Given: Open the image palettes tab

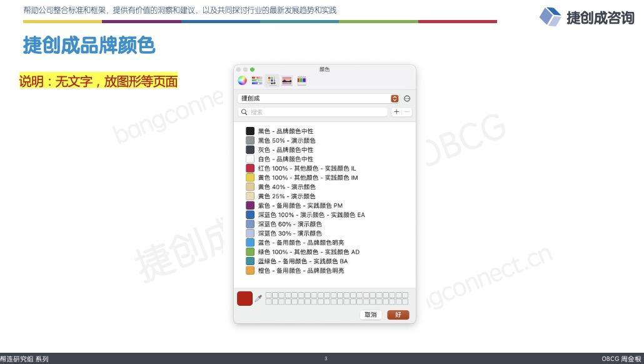Looking at the screenshot, I should [x=287, y=81].
